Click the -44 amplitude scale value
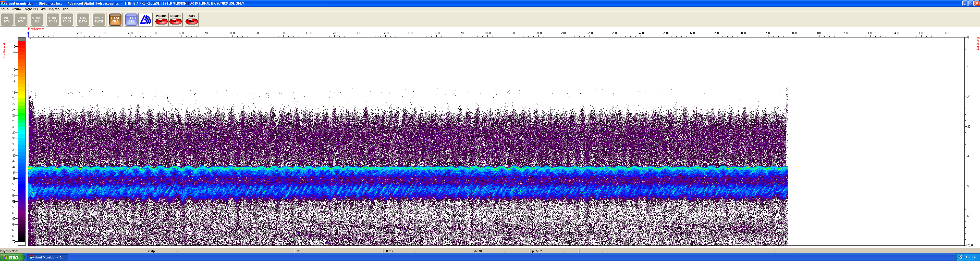The width and height of the screenshot is (980, 261). click(x=14, y=167)
